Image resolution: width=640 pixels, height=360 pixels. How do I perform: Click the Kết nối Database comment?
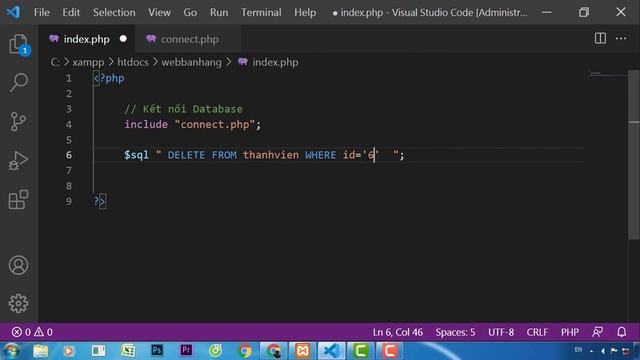click(183, 109)
